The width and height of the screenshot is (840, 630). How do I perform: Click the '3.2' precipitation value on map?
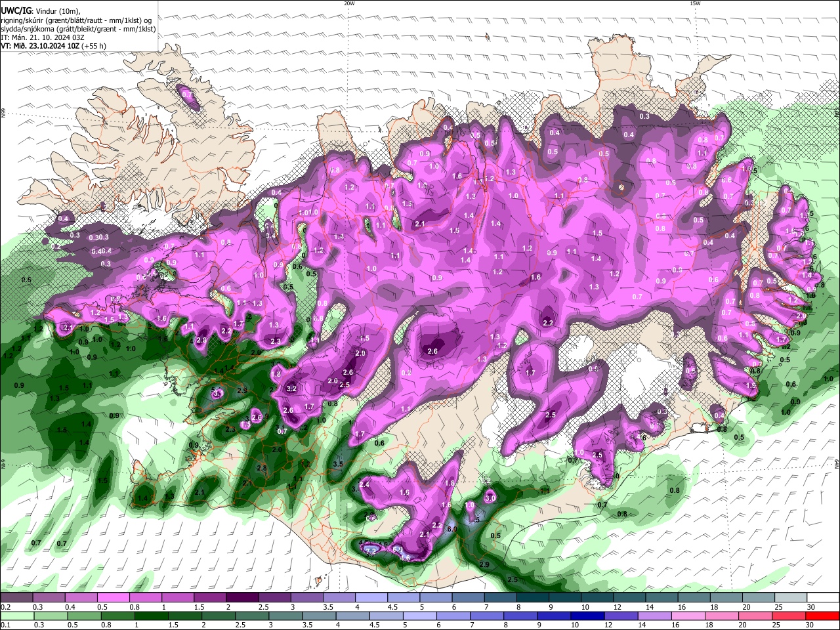(292, 388)
